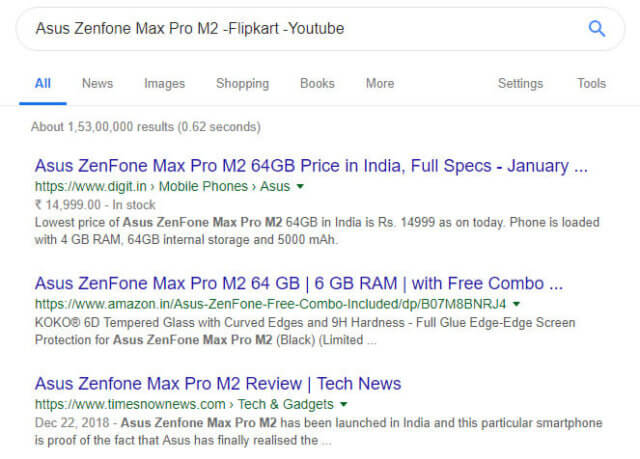Open search Settings menu
The width and height of the screenshot is (640, 459).
point(520,83)
